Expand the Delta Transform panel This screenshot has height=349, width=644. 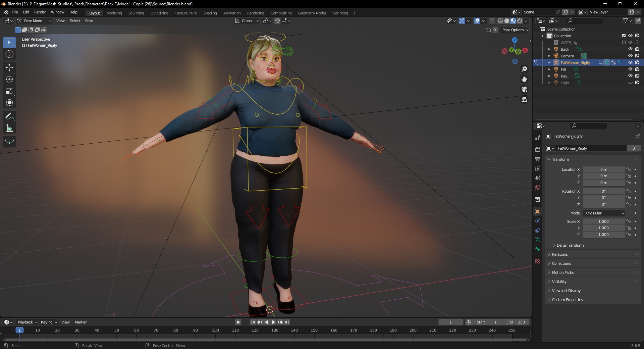pos(570,245)
